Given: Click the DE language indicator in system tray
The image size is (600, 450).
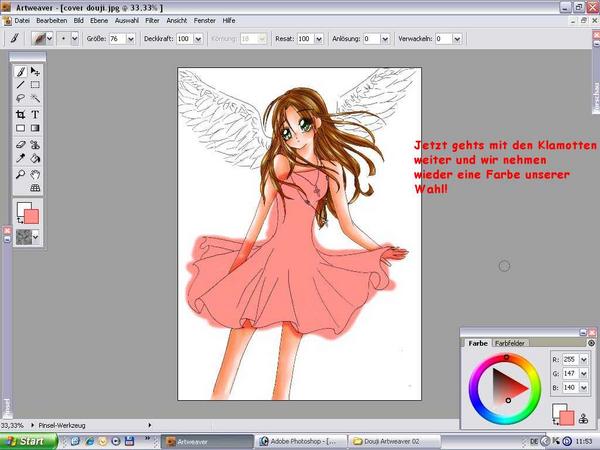Looking at the screenshot, I should 535,442.
